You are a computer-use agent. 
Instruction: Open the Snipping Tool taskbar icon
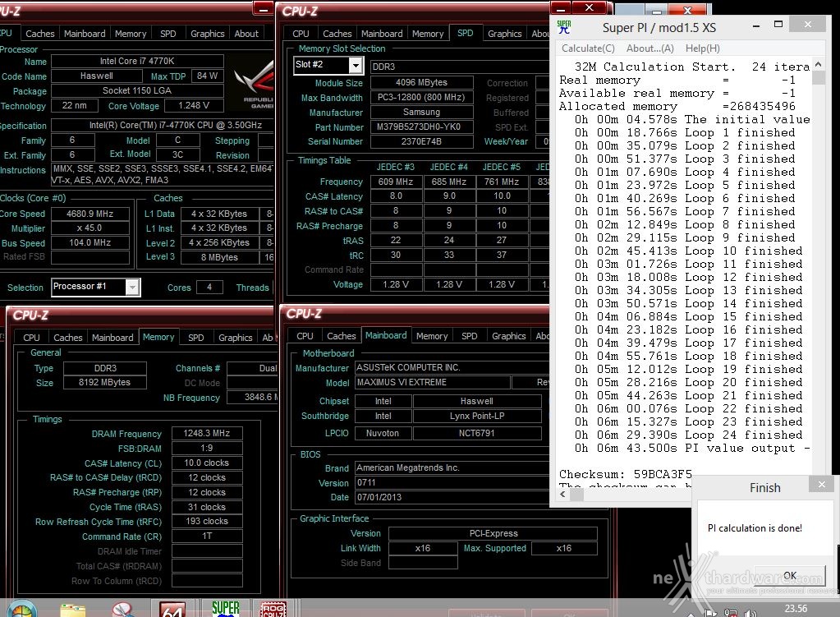click(x=122, y=610)
